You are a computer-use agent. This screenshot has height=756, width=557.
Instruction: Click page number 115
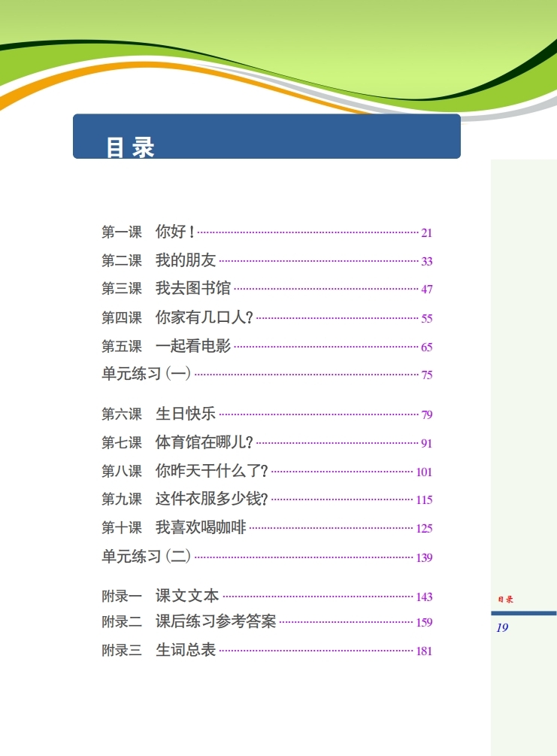[x=424, y=500]
